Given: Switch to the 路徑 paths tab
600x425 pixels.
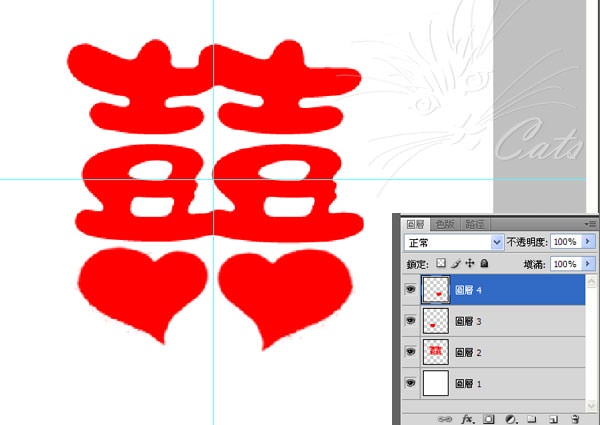Looking at the screenshot, I should click(x=476, y=224).
